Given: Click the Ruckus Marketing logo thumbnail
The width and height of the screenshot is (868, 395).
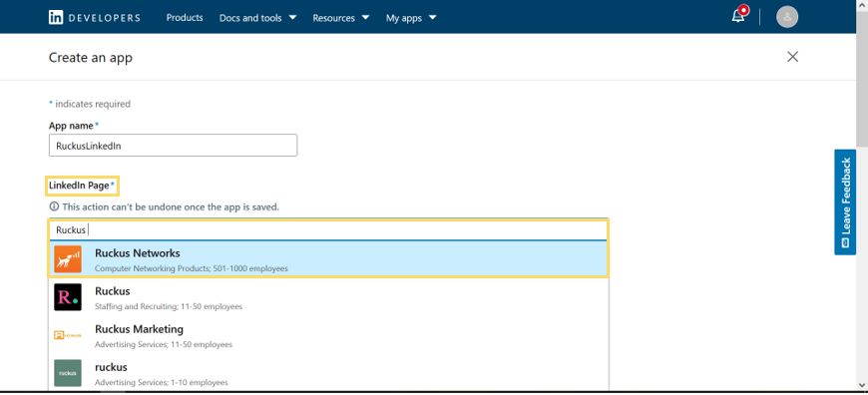Looking at the screenshot, I should point(68,335).
